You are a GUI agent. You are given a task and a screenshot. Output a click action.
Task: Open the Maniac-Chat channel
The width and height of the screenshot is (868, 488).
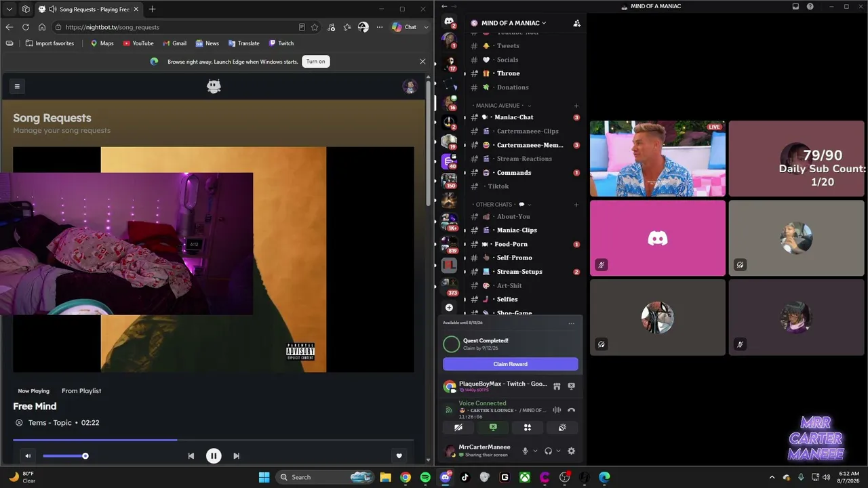pos(524,117)
